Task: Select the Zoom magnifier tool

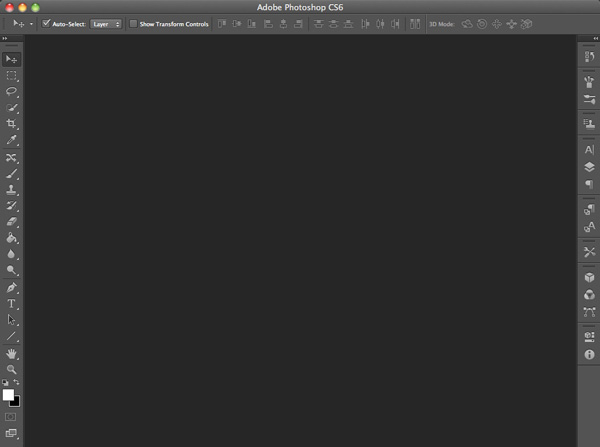Action: click(12, 369)
